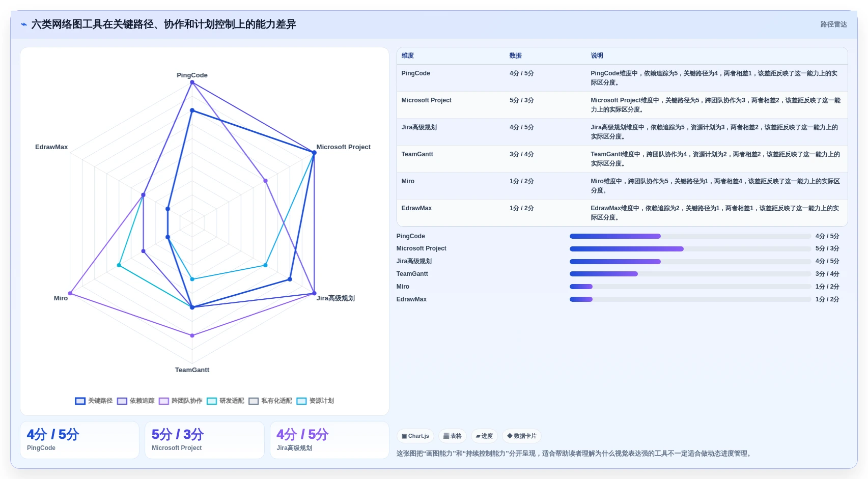Toggle the 依赖追踪 legend item
868x479 pixels.
click(x=136, y=401)
